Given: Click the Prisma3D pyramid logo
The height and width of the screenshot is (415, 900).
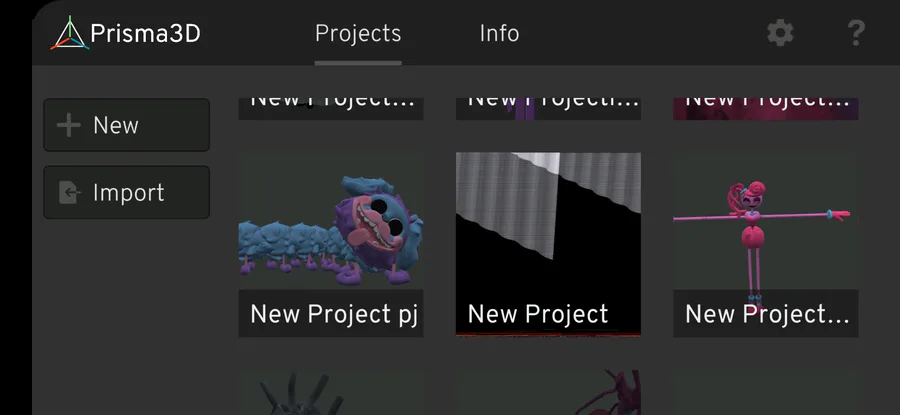Looking at the screenshot, I should click(x=69, y=33).
